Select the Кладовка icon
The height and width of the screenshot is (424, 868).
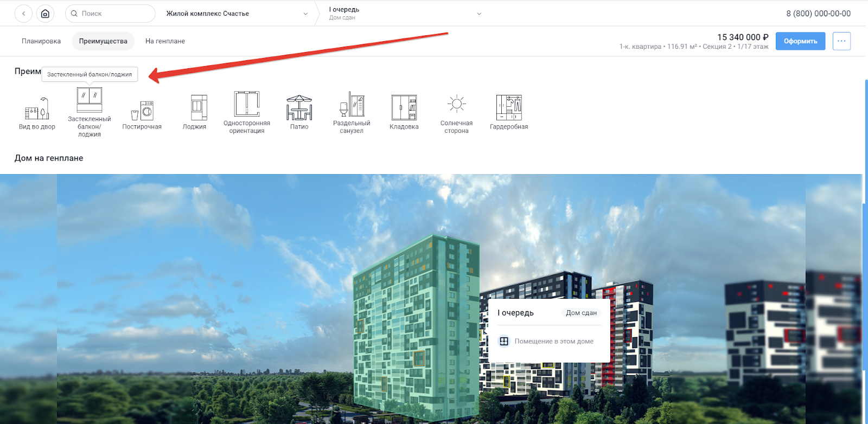tap(404, 107)
